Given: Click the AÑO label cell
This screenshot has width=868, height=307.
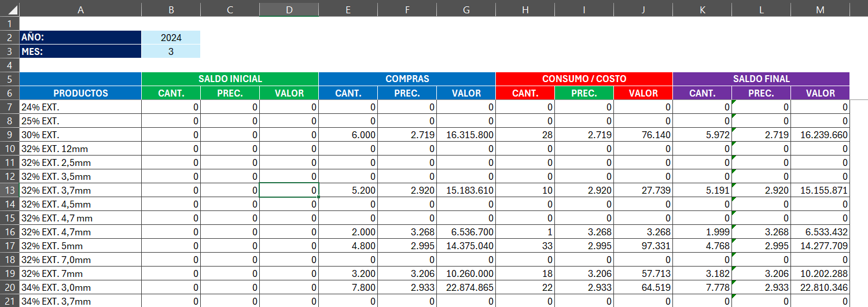Looking at the screenshot, I should point(80,38).
